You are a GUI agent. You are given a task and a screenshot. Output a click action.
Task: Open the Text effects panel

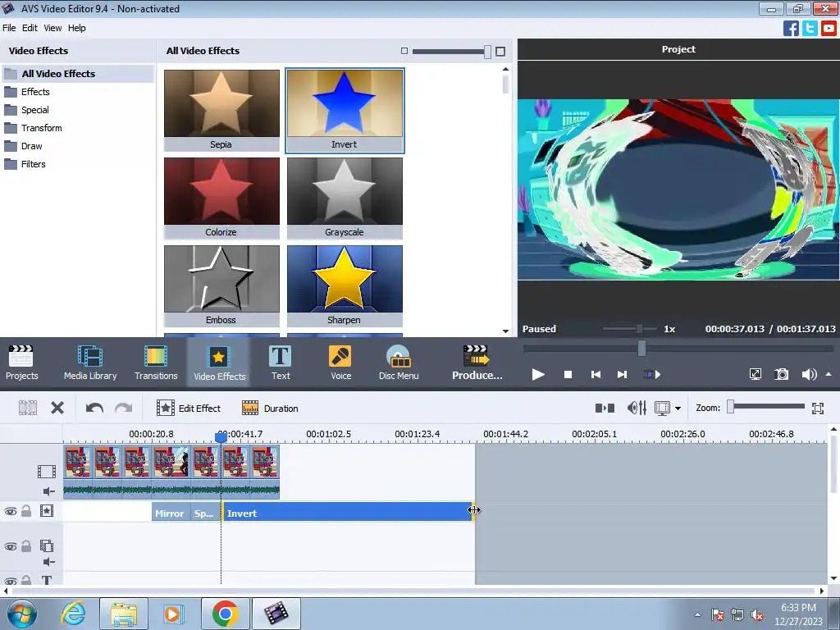(281, 362)
